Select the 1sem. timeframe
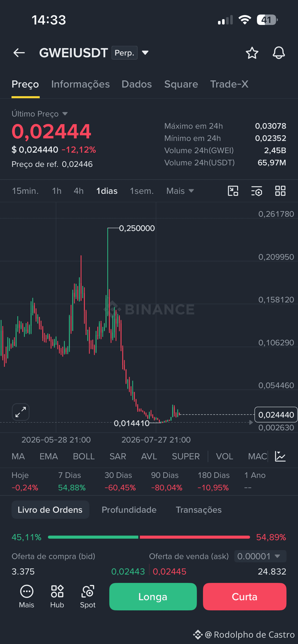Screen dimensions: 298x644 142,191
